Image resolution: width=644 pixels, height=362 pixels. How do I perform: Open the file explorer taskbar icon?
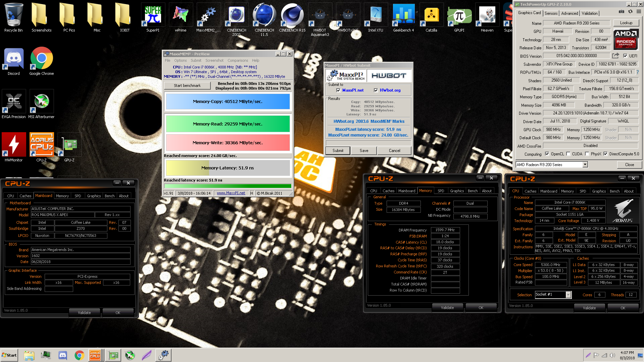pyautogui.click(x=29, y=355)
